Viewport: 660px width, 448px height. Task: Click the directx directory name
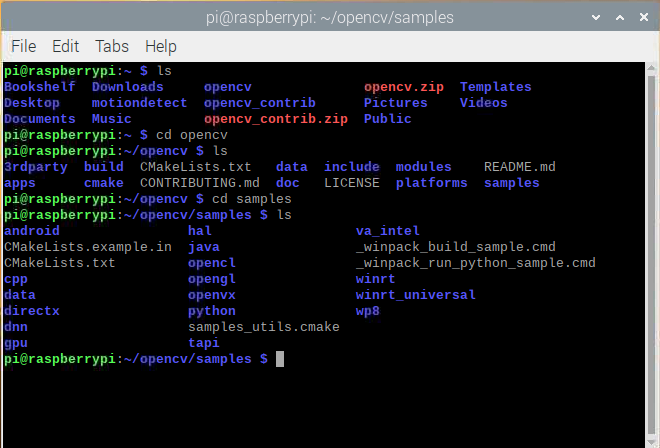32,311
